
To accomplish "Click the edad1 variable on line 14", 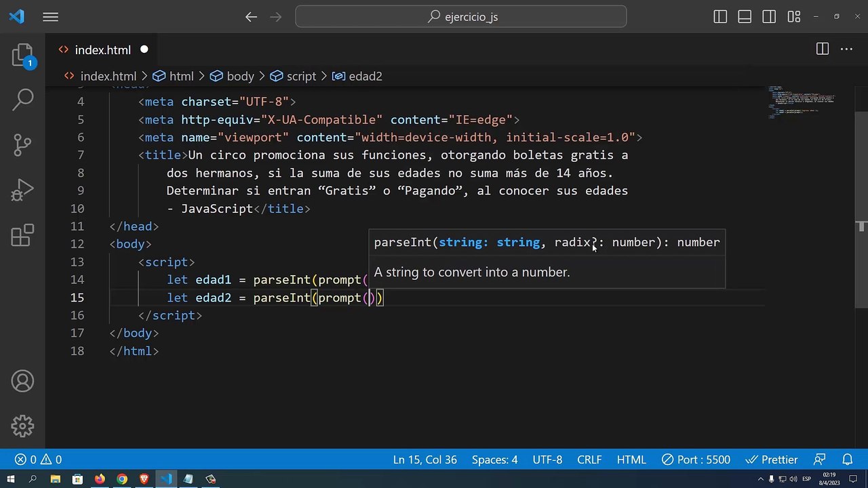I will (214, 280).
